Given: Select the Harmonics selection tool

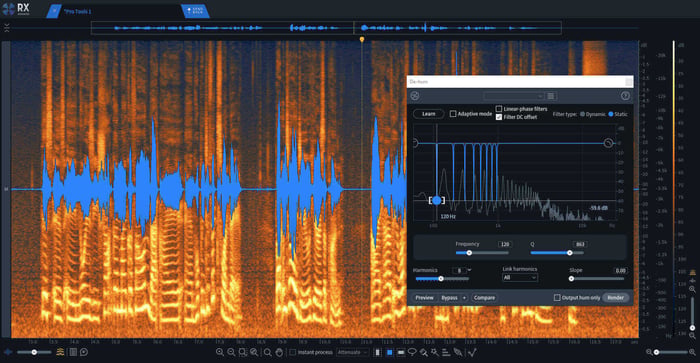Looking at the screenshot, I should pos(446,352).
